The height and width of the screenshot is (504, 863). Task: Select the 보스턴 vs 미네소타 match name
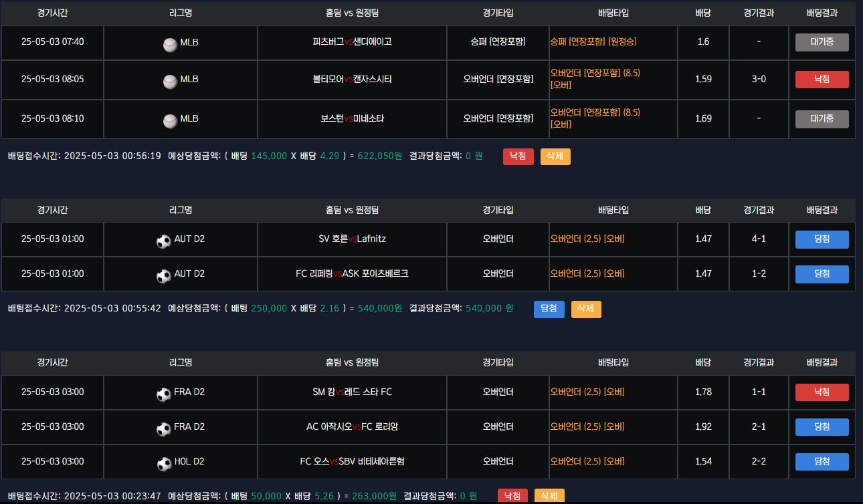pos(352,119)
